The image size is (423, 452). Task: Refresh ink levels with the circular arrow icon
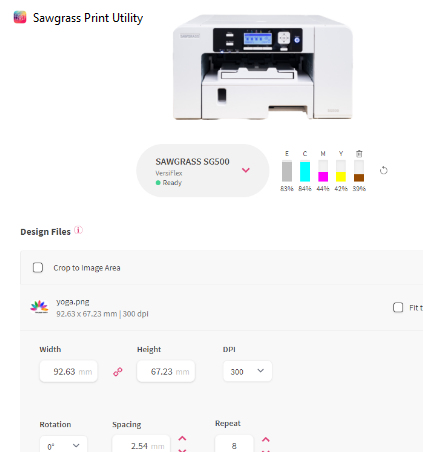384,170
